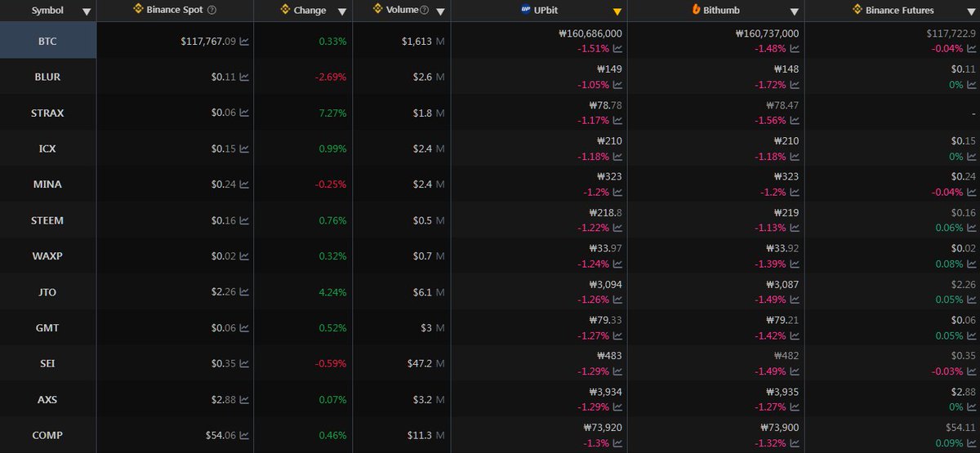This screenshot has width=980, height=453.
Task: Open MINA Binance Futures chart icon
Action: click(970, 192)
